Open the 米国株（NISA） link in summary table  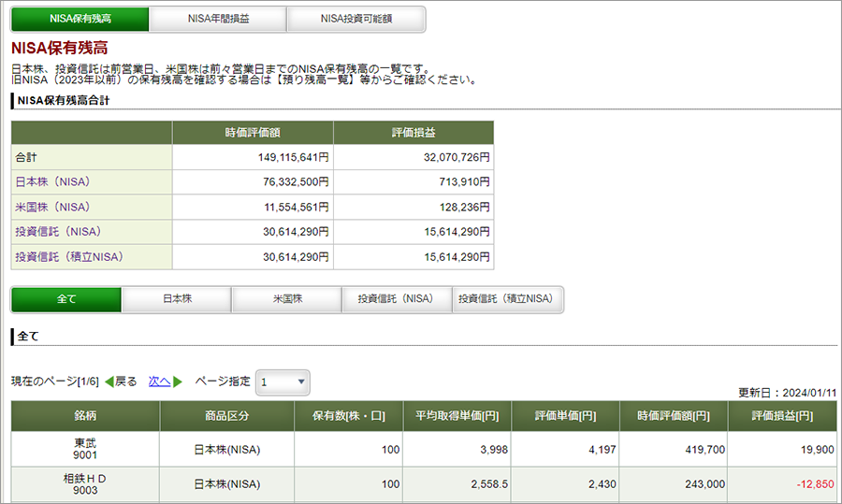click(52, 207)
